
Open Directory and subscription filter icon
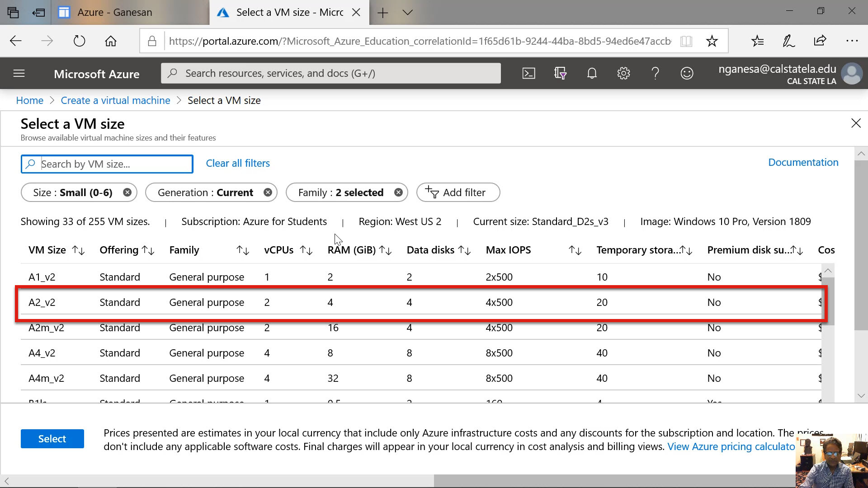[x=560, y=73]
